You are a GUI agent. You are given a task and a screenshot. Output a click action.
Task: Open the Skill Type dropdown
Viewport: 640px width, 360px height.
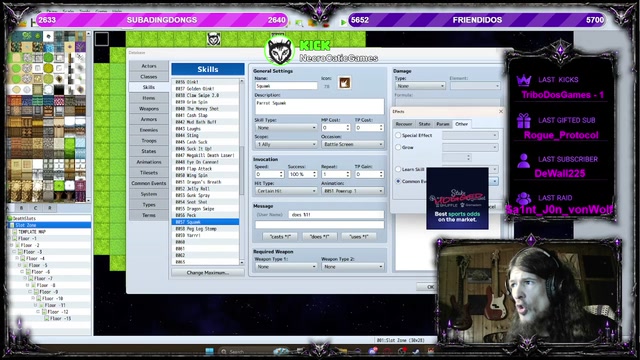coord(286,128)
